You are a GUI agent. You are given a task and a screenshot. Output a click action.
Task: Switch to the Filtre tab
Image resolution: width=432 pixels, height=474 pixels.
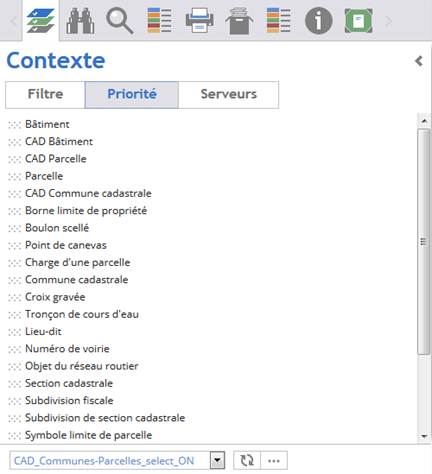pyautogui.click(x=45, y=94)
